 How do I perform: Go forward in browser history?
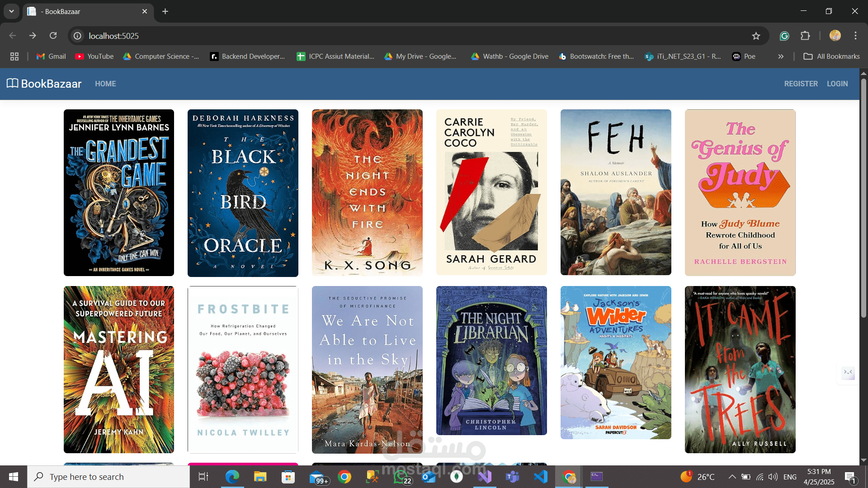33,36
